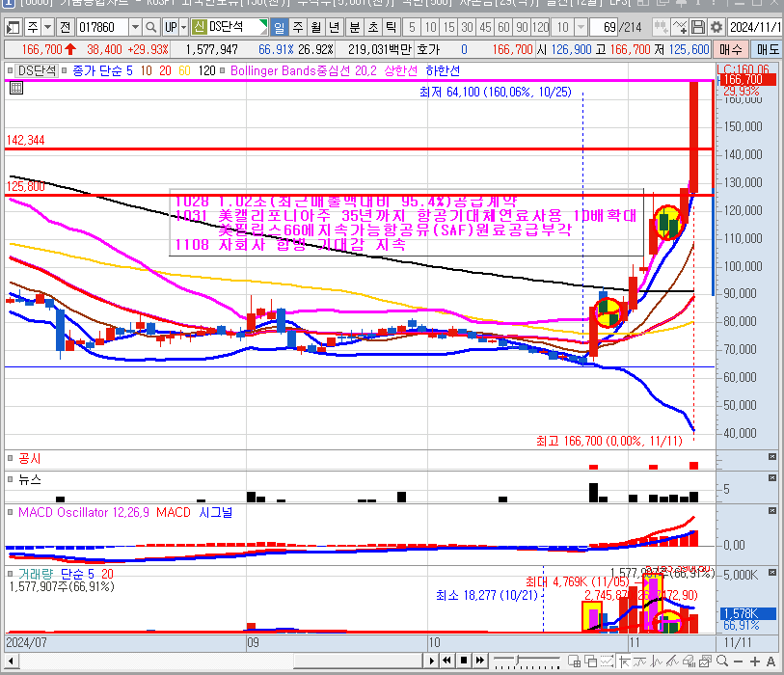
Task: Select the 60 interval tab
Action: pyautogui.click(x=503, y=27)
